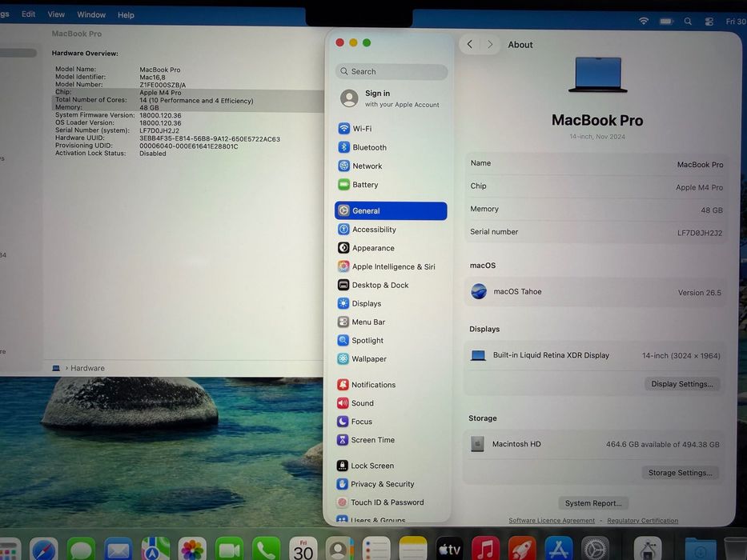
Task: Select the Model Identifier Mac16,8 row
Action: 110,77
